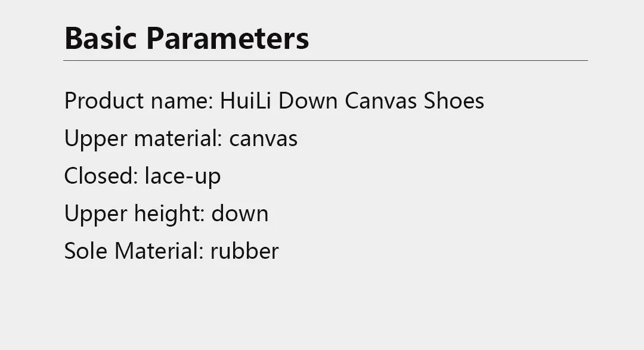Click the "Upper material:" label
The image size is (644, 350).
(143, 138)
